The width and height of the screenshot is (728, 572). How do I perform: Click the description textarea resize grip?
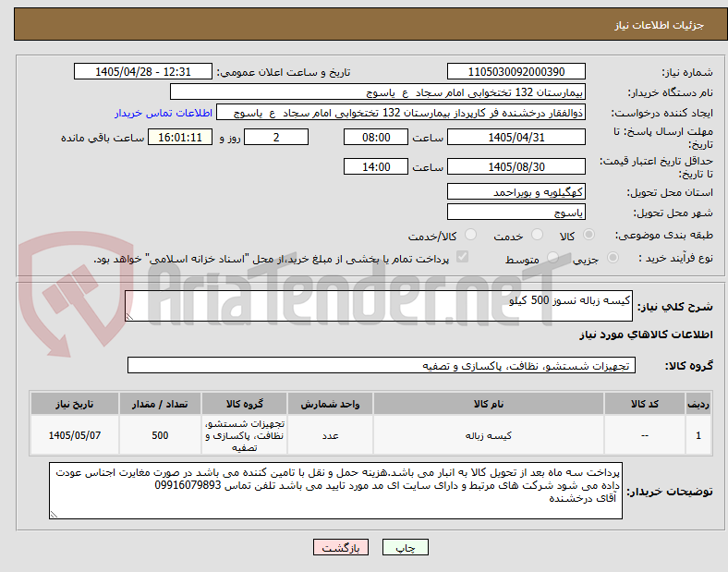click(129, 317)
